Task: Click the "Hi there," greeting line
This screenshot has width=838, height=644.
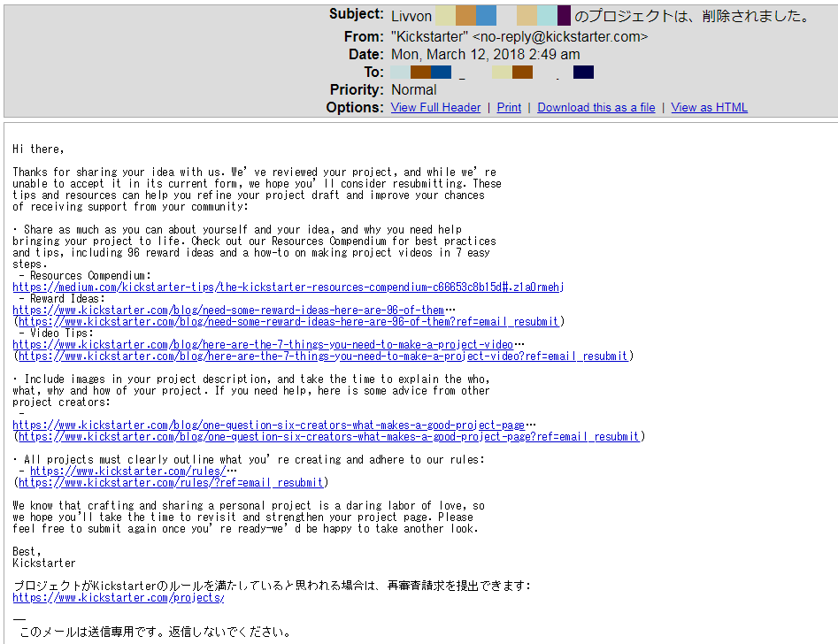Action: pyautogui.click(x=38, y=149)
